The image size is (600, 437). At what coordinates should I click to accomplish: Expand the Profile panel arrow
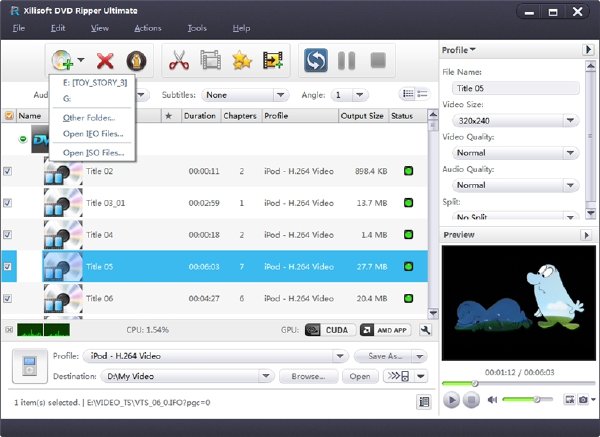[x=588, y=50]
